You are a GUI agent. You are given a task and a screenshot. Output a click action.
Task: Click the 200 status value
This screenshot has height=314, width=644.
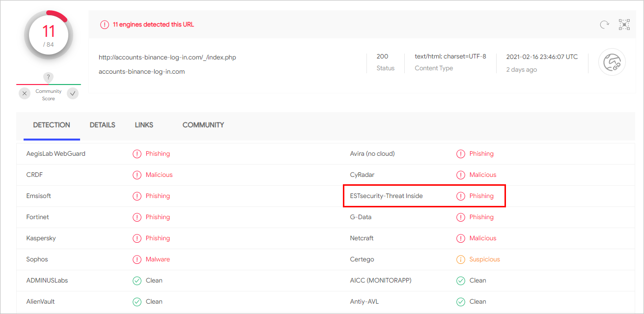tap(382, 57)
